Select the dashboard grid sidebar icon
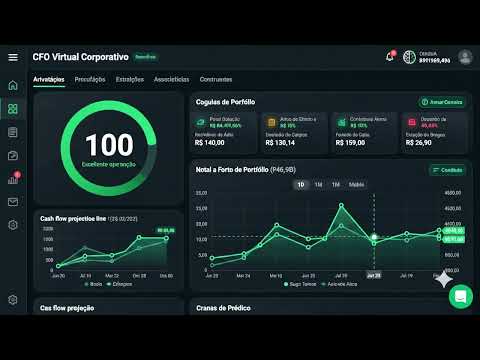Image resolution: width=480 pixels, height=360 pixels. point(13,109)
